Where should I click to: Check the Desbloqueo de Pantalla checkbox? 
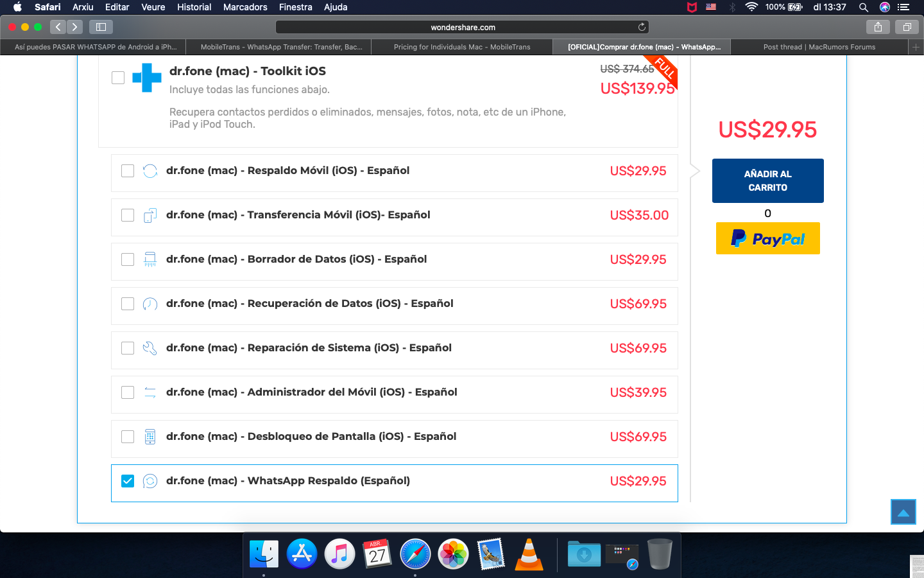[128, 437]
